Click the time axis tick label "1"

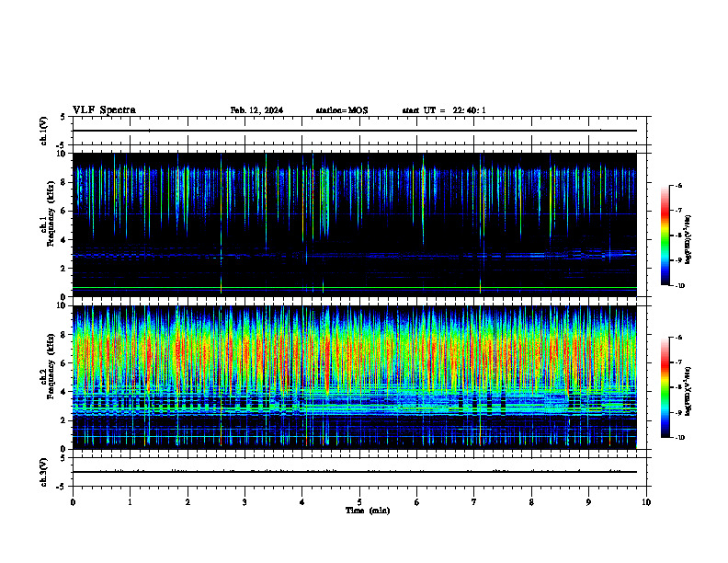[130, 502]
